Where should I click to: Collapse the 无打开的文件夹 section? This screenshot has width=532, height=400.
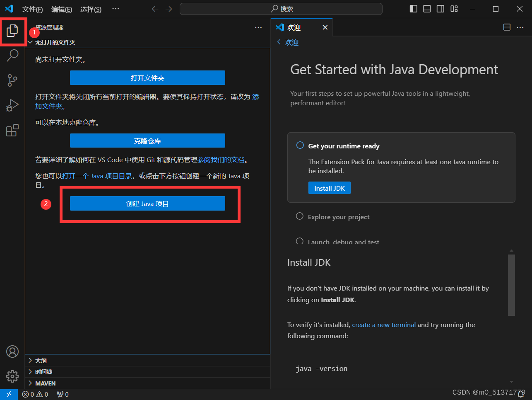tap(30, 42)
